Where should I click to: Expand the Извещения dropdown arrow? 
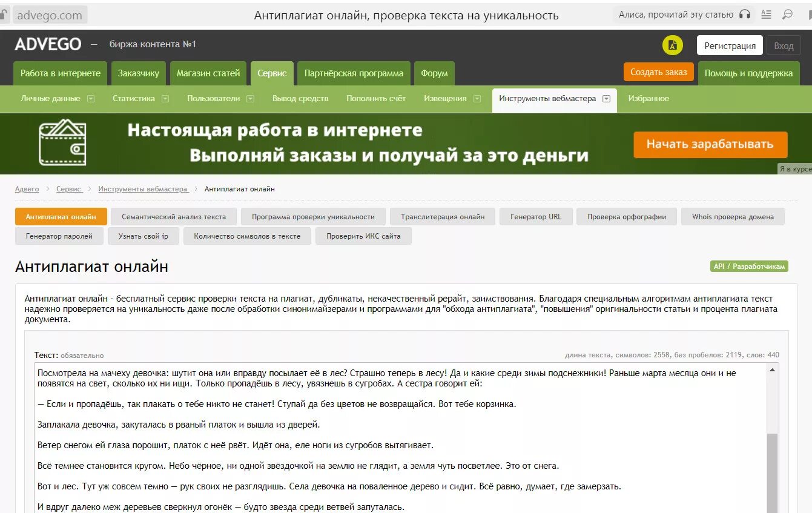pos(477,99)
